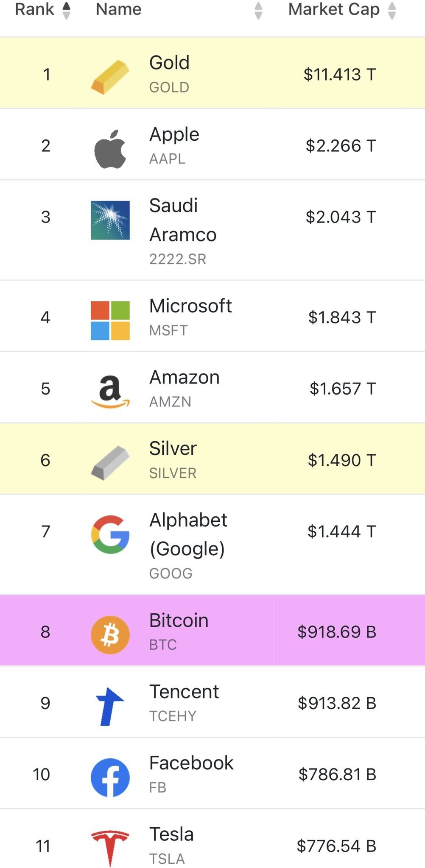The height and width of the screenshot is (868, 425).
Task: Click the red Tesla logo
Action: tap(110, 848)
